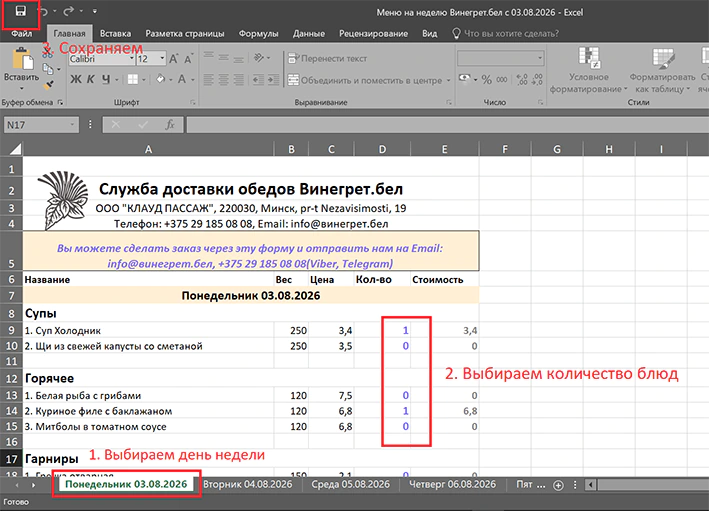Open the Данные ribbon tab
The width and height of the screenshot is (709, 511).
[x=308, y=33]
